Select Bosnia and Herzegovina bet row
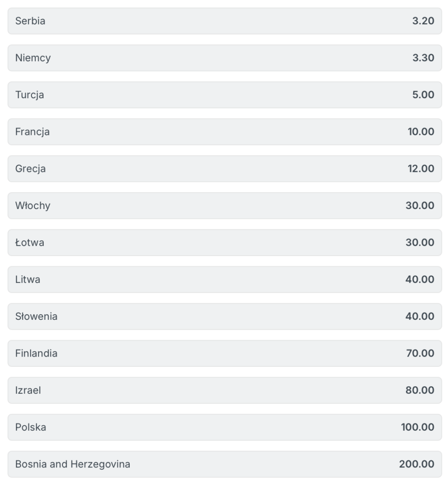The width and height of the screenshot is (448, 481). click(224, 464)
